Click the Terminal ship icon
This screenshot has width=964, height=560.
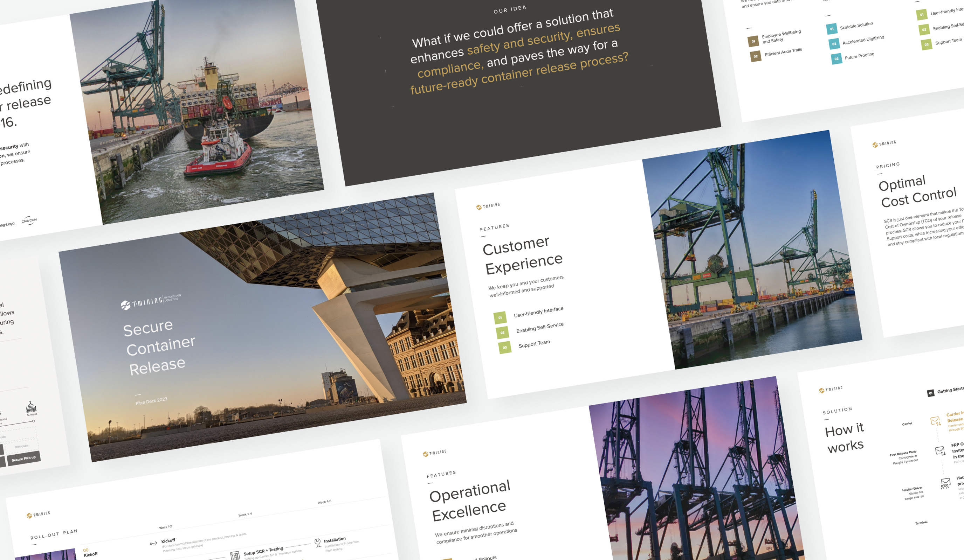[31, 407]
